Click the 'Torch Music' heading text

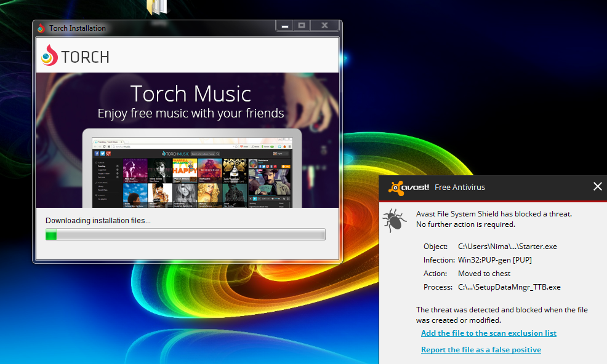tap(191, 94)
